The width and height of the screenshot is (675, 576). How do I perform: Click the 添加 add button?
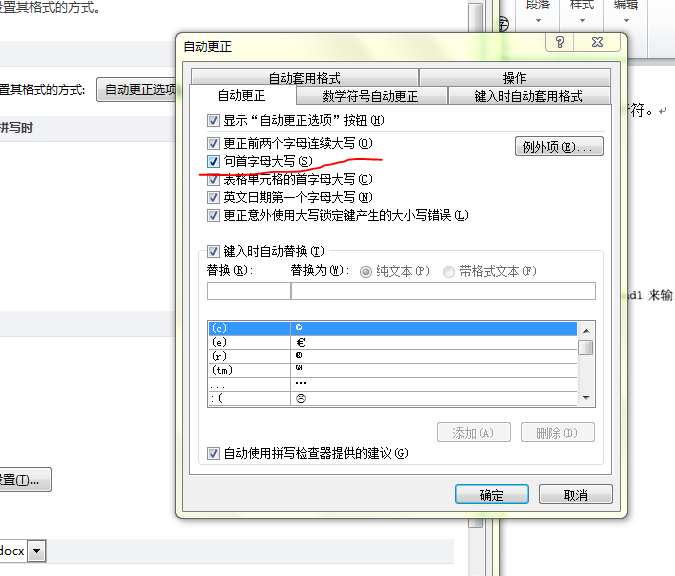[x=474, y=432]
